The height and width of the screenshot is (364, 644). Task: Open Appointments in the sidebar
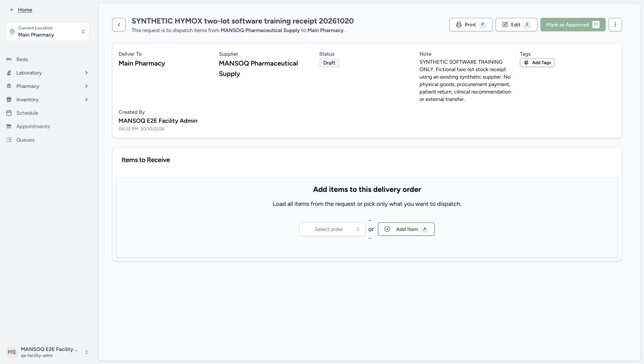[48, 126]
